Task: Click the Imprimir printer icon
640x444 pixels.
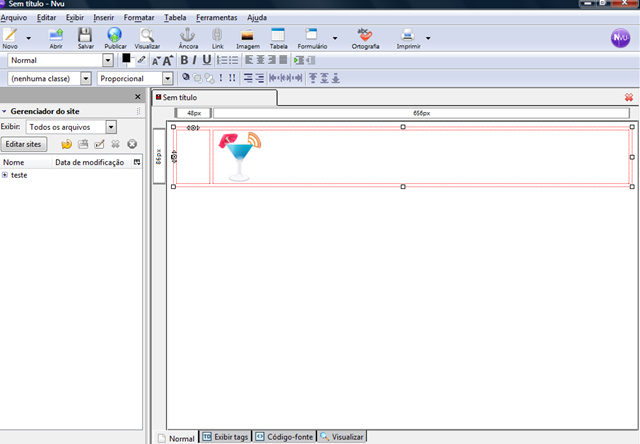Action: pos(408,36)
